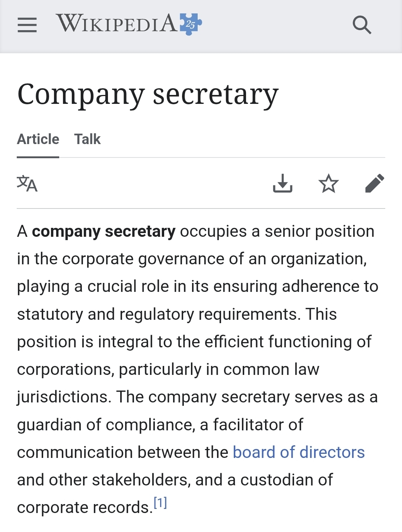This screenshot has width=402, height=532.
Task: Switch to the Talk tab
Action: (x=87, y=139)
